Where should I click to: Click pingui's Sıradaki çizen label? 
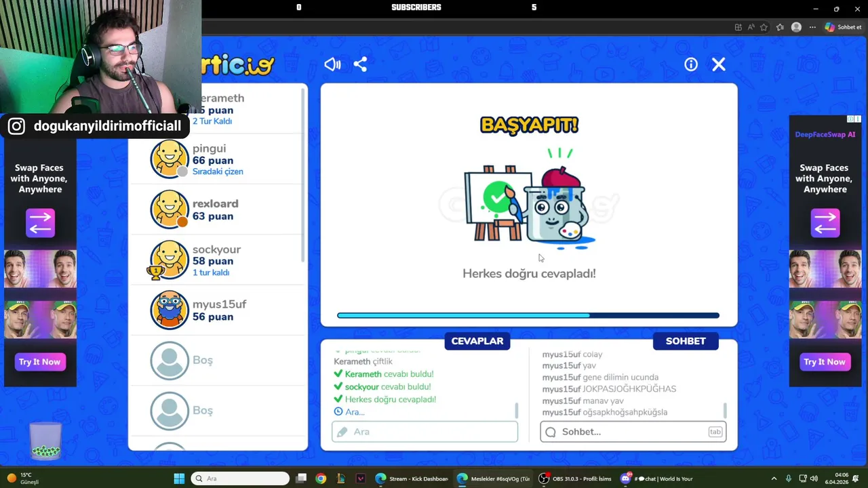[218, 171]
